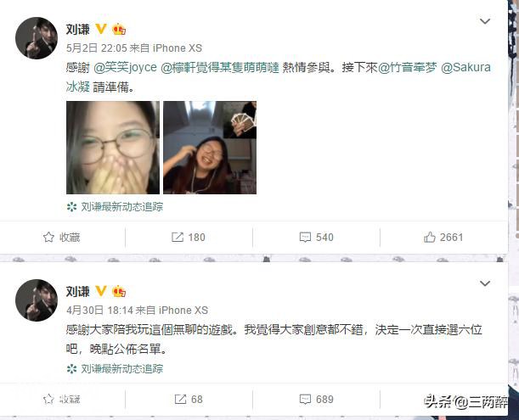Click the verified V badge on first post
Viewport: 519px width, 420px height.
coord(100,29)
